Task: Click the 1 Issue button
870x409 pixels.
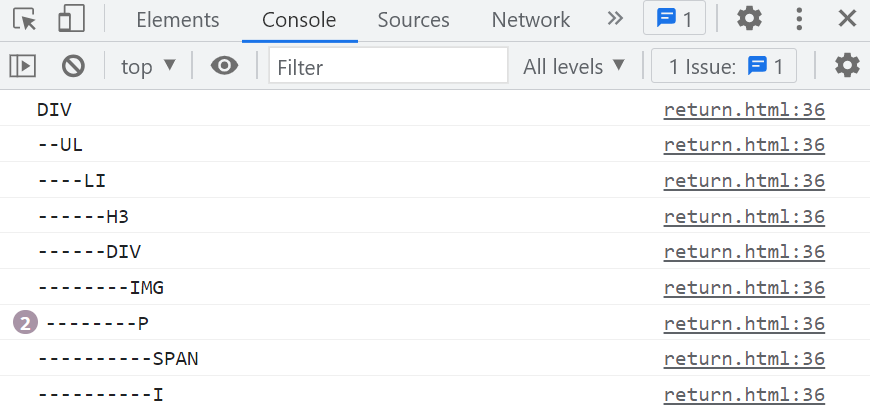Action: pyautogui.click(x=724, y=67)
